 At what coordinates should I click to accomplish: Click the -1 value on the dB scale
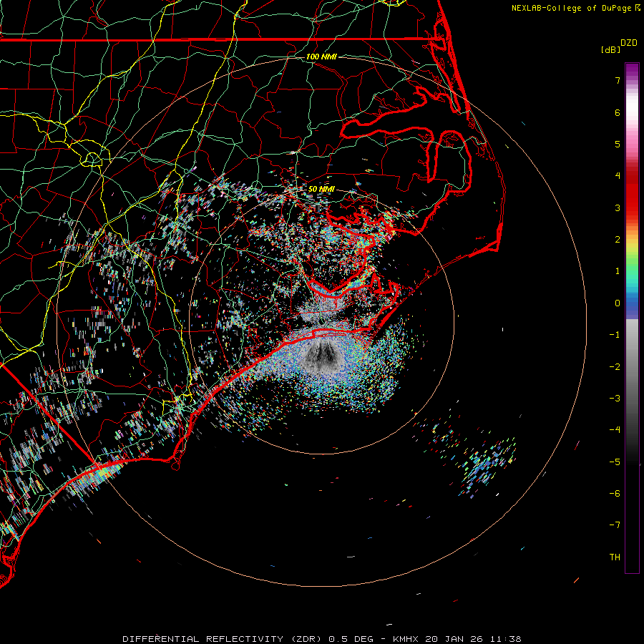pyautogui.click(x=615, y=335)
